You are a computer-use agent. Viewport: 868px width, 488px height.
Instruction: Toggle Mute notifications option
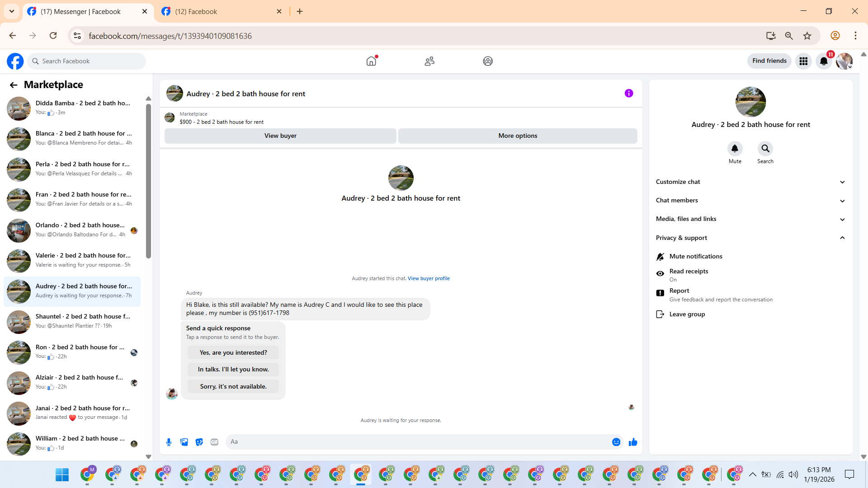click(x=695, y=256)
